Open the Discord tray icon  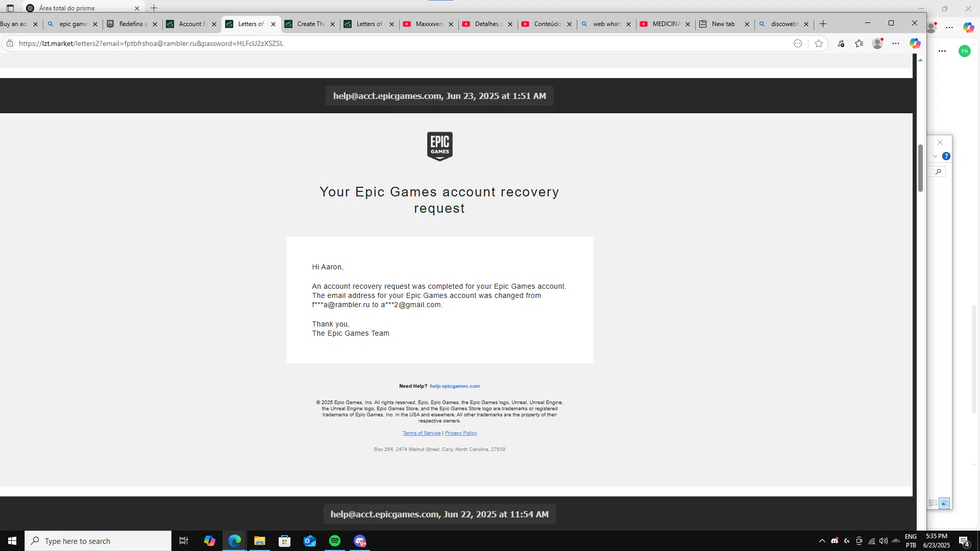pyautogui.click(x=835, y=541)
